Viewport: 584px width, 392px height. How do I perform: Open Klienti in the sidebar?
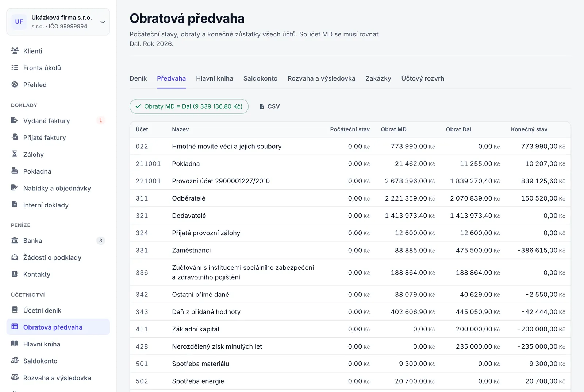pos(58,51)
